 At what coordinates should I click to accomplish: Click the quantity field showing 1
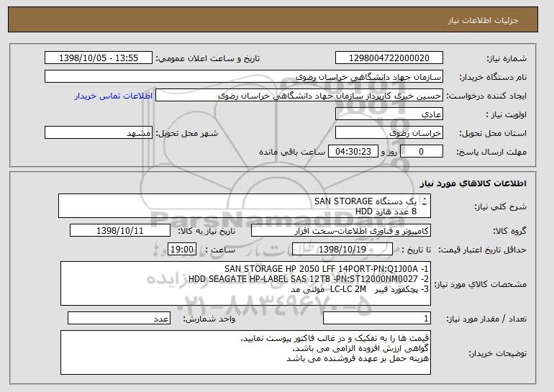(377, 318)
